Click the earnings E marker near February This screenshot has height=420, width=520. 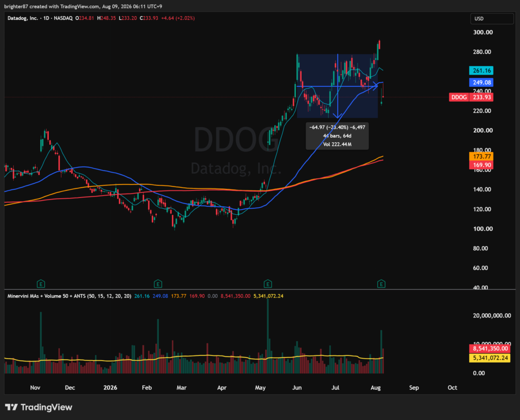(158, 284)
